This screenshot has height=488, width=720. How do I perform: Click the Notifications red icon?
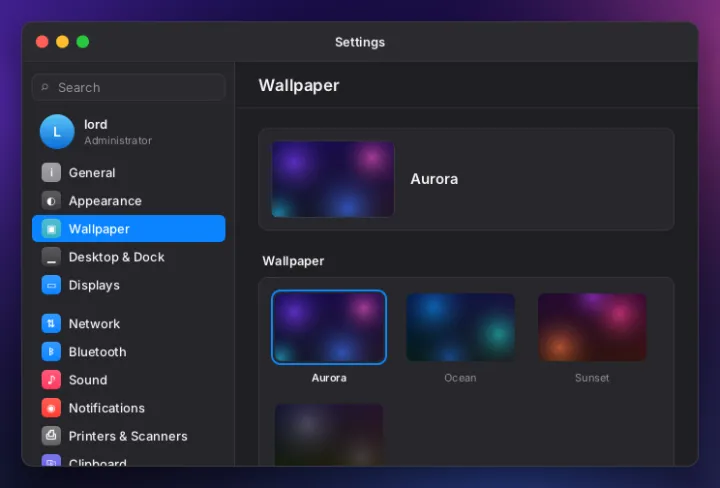point(51,408)
